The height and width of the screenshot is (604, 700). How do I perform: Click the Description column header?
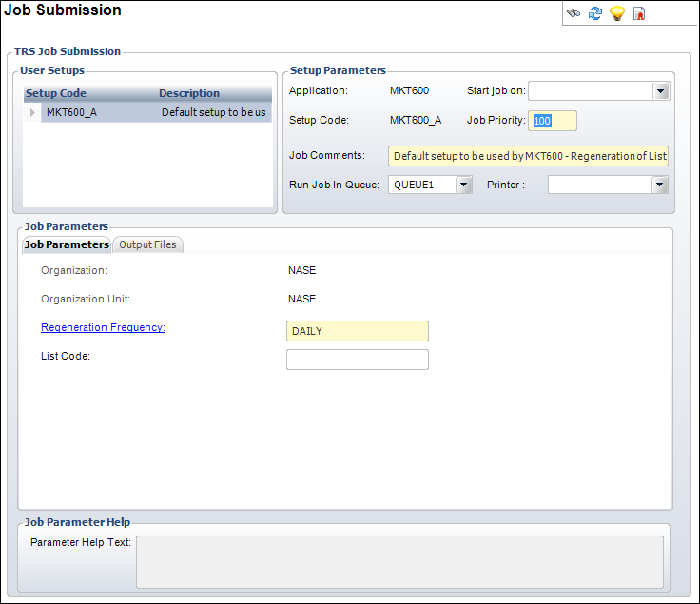189,93
